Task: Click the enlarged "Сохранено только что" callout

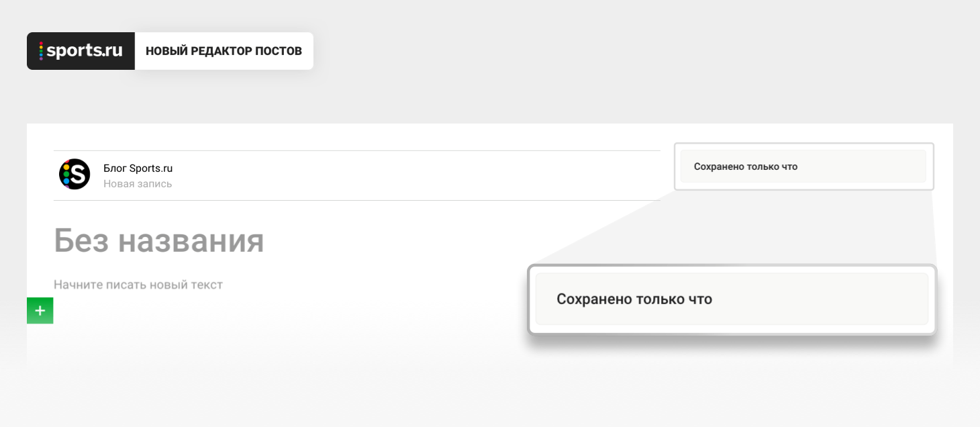Action: [x=732, y=299]
